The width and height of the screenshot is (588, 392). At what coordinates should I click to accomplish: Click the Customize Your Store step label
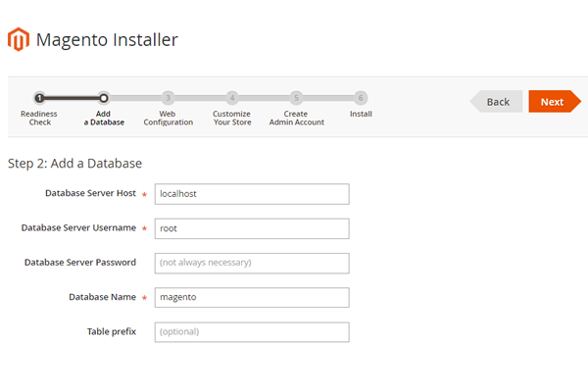click(x=232, y=118)
